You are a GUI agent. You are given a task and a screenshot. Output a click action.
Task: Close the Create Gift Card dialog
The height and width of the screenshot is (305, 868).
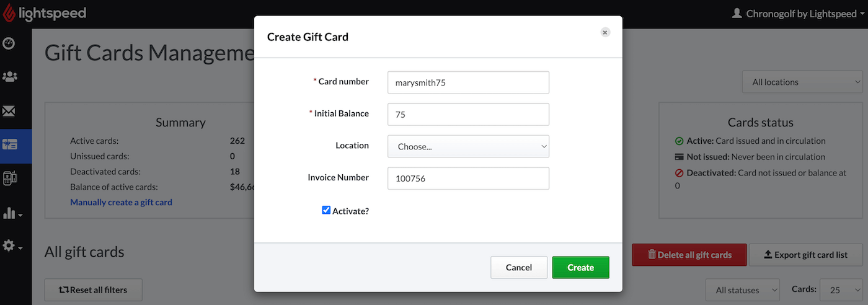click(x=605, y=32)
